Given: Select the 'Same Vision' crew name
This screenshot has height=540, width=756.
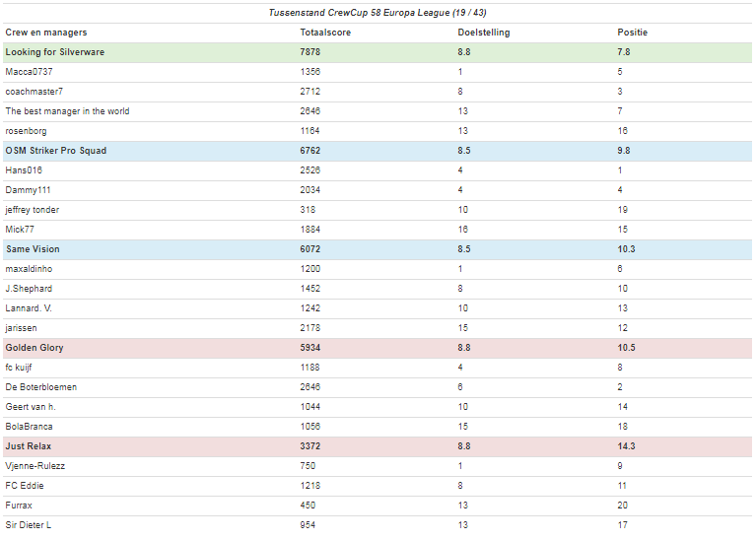Looking at the screenshot, I should (33, 249).
